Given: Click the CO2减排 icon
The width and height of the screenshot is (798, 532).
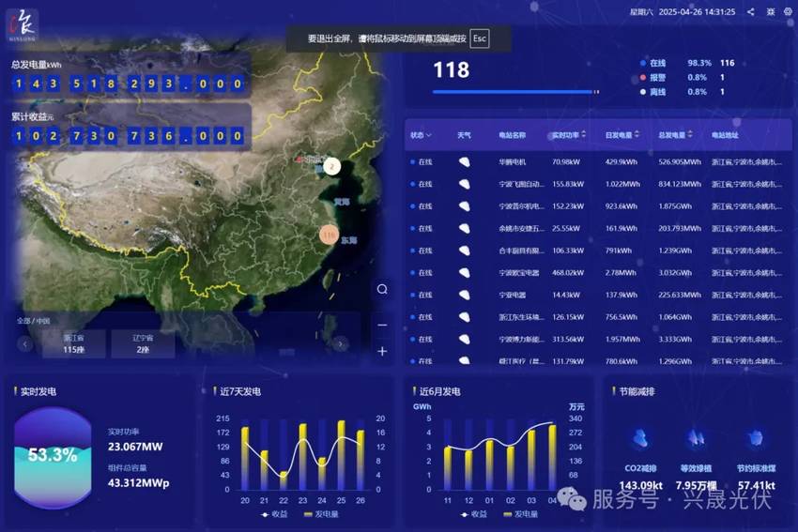Looking at the screenshot, I should [x=640, y=438].
